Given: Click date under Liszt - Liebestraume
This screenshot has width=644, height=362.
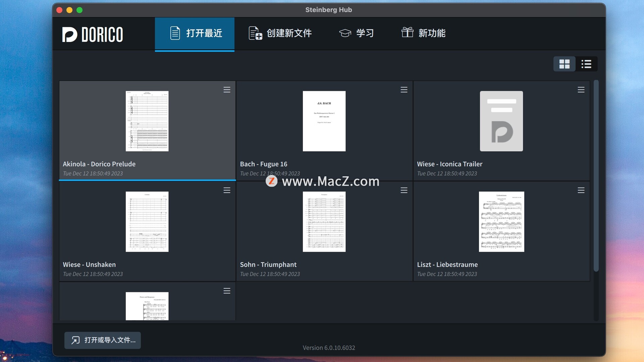Looking at the screenshot, I should click(x=447, y=274).
